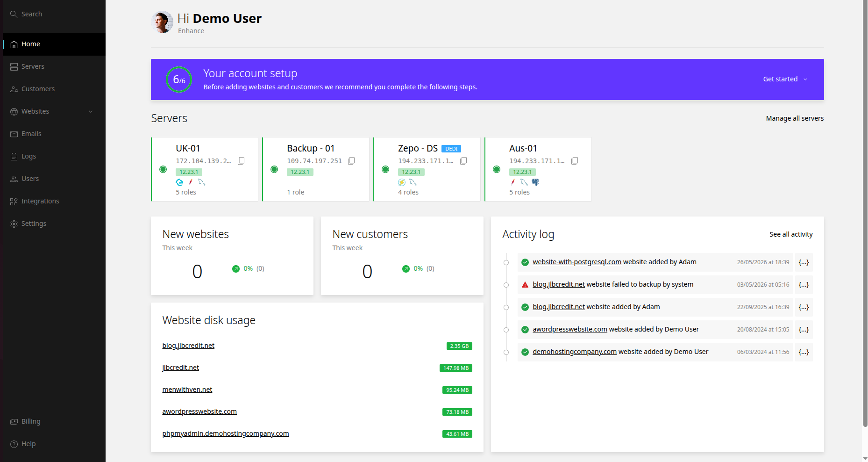
Task: Open details for failed backup log entry
Action: pos(804,285)
